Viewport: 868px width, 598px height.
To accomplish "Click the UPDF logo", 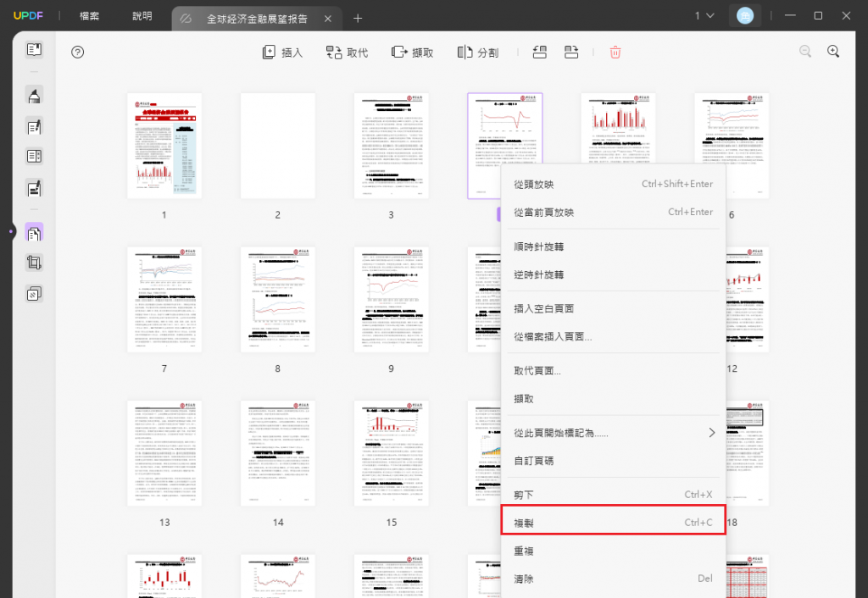I will (x=28, y=15).
